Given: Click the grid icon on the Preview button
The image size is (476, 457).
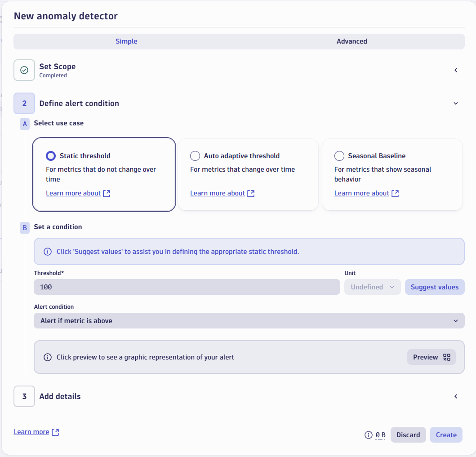Looking at the screenshot, I should pyautogui.click(x=447, y=357).
